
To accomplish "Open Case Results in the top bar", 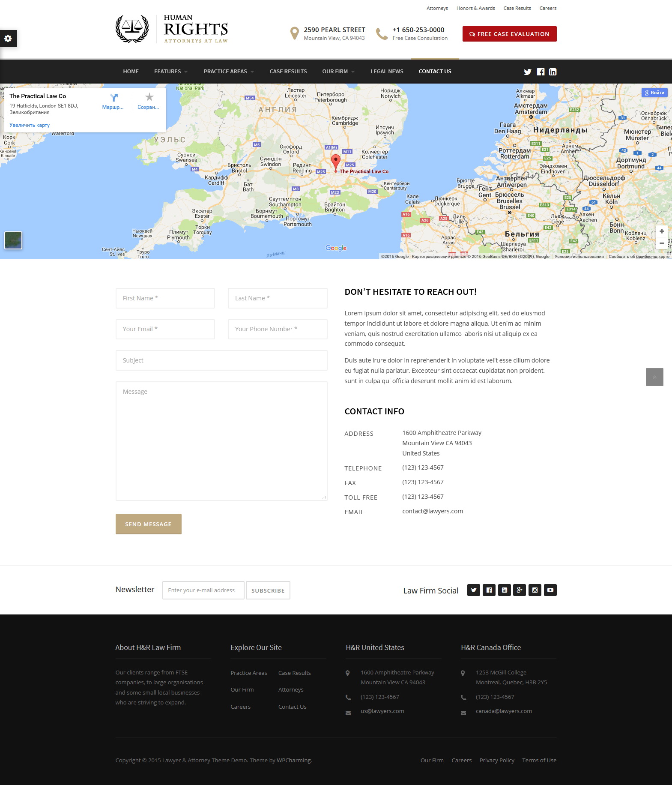I will point(517,8).
